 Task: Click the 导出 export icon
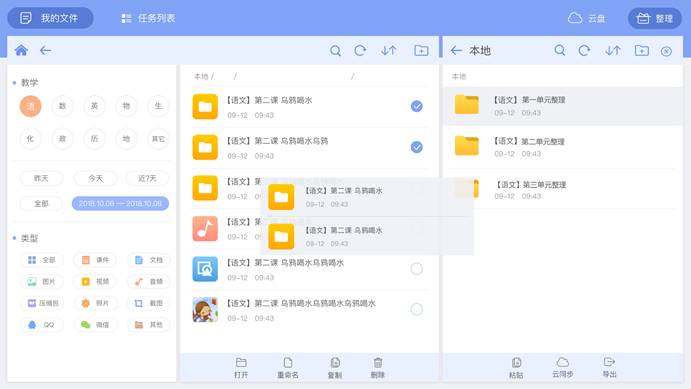click(x=609, y=362)
